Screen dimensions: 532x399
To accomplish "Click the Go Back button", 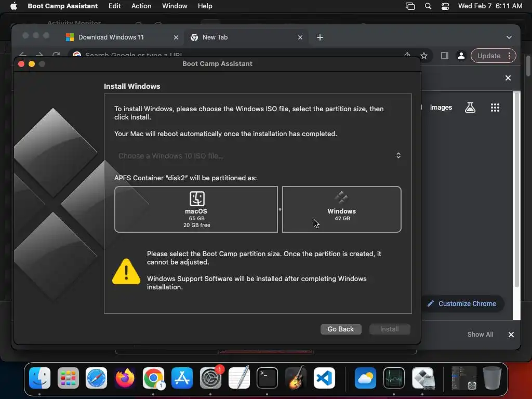I will 341,329.
